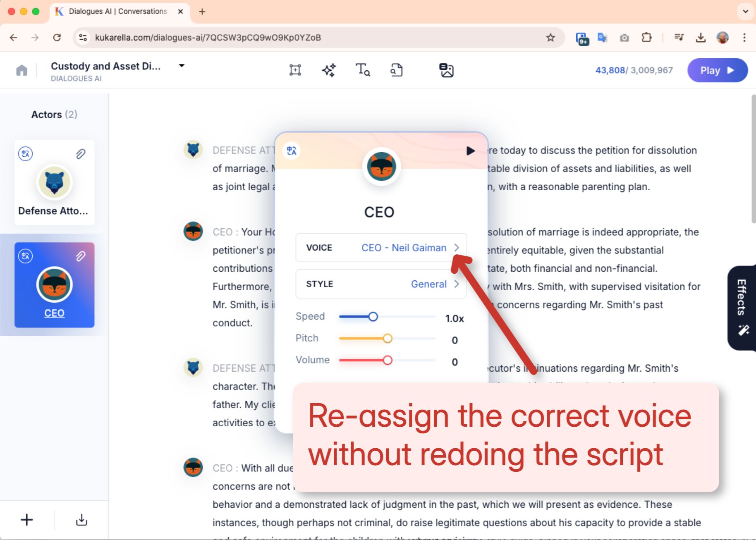Click extension icon with 9+ badge
756x540 pixels.
[582, 38]
